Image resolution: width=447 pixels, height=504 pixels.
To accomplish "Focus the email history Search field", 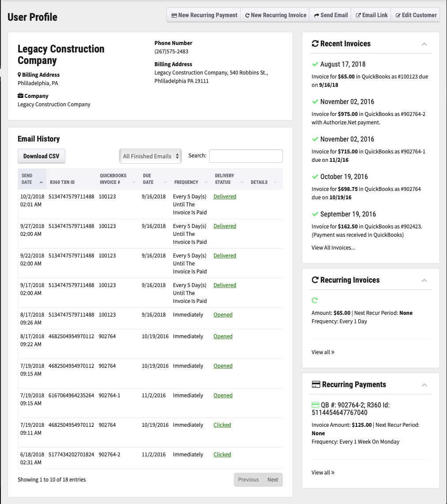I will (246, 156).
